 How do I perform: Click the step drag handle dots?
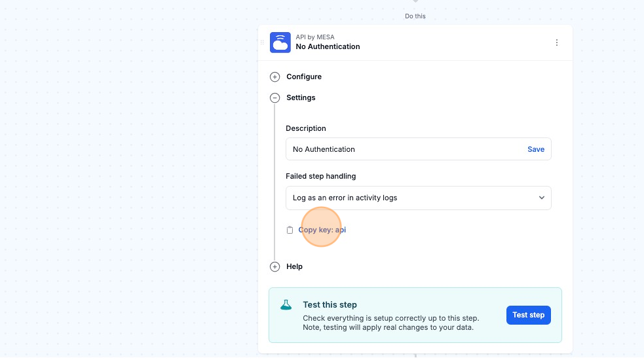tap(263, 43)
